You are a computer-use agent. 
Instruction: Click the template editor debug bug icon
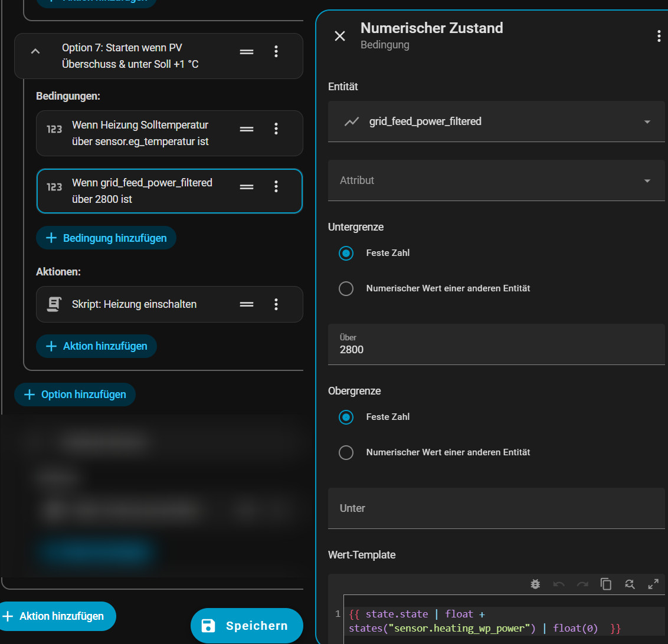pos(535,584)
